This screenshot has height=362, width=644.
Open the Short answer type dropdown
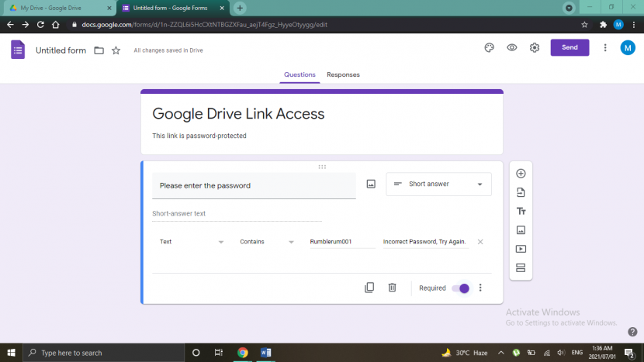pyautogui.click(x=438, y=184)
